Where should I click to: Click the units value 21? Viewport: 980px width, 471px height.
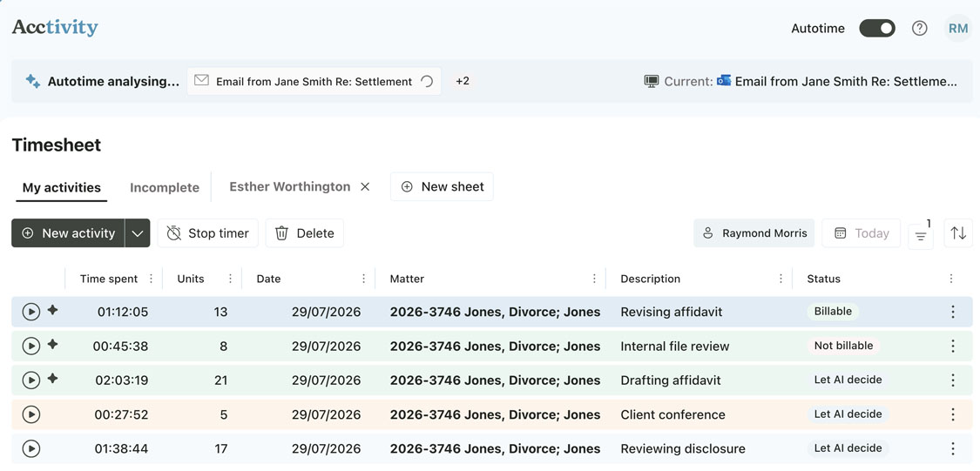pos(220,380)
